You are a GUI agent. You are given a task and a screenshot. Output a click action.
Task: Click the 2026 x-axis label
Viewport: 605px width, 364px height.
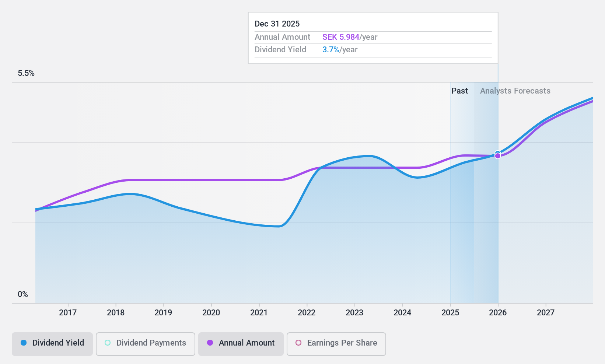[498, 313]
